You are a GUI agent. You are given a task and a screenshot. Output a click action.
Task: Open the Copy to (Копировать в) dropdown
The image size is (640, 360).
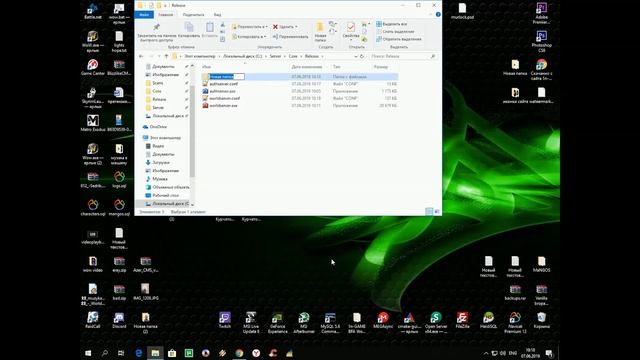[249, 36]
